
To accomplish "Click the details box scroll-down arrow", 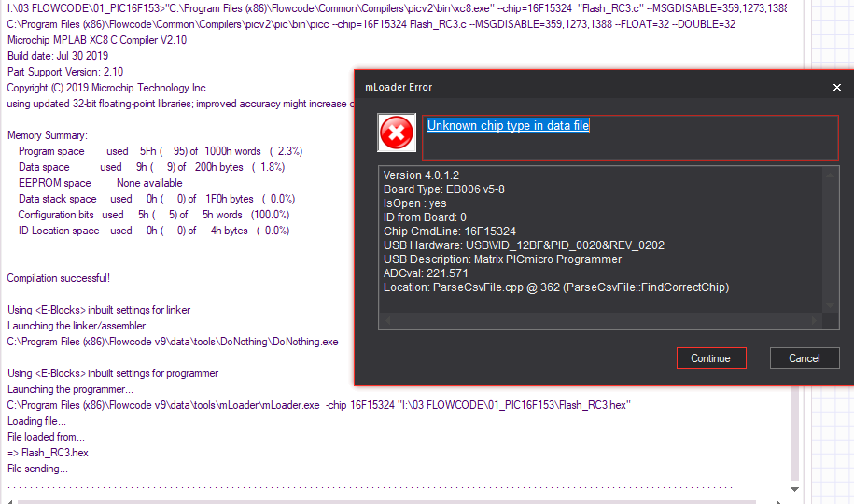I will (x=830, y=305).
